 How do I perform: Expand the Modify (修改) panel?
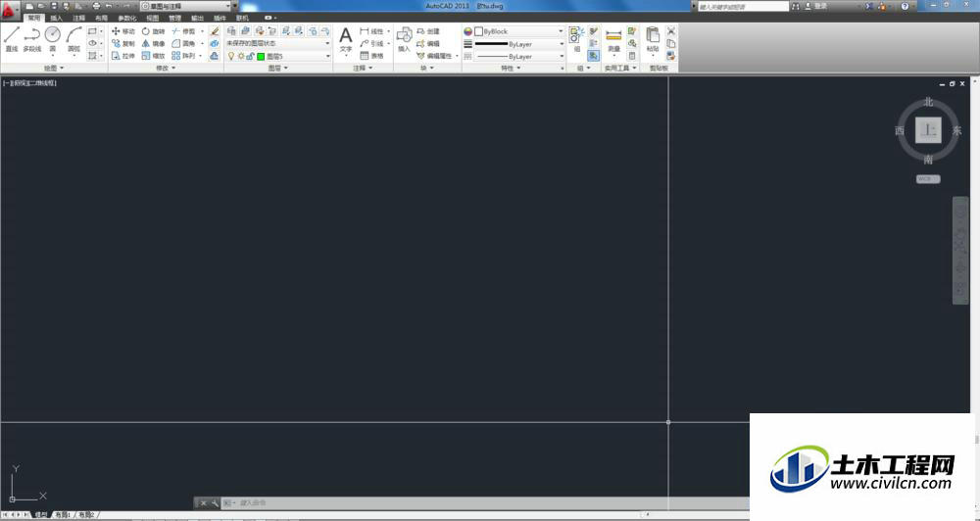pyautogui.click(x=166, y=68)
